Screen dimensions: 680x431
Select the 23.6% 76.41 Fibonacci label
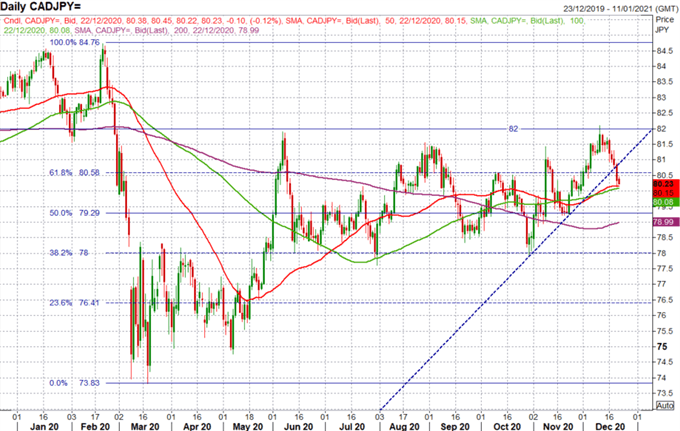(74, 303)
